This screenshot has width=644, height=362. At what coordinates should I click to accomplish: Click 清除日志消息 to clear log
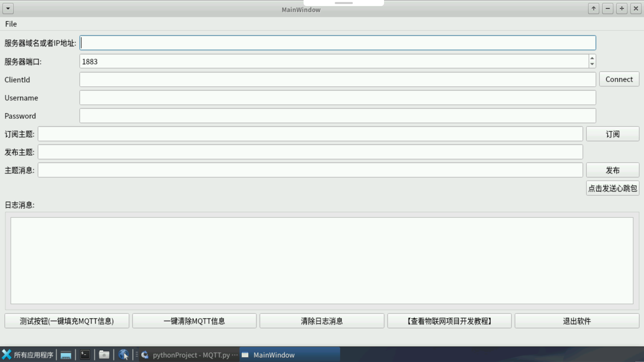(x=322, y=321)
